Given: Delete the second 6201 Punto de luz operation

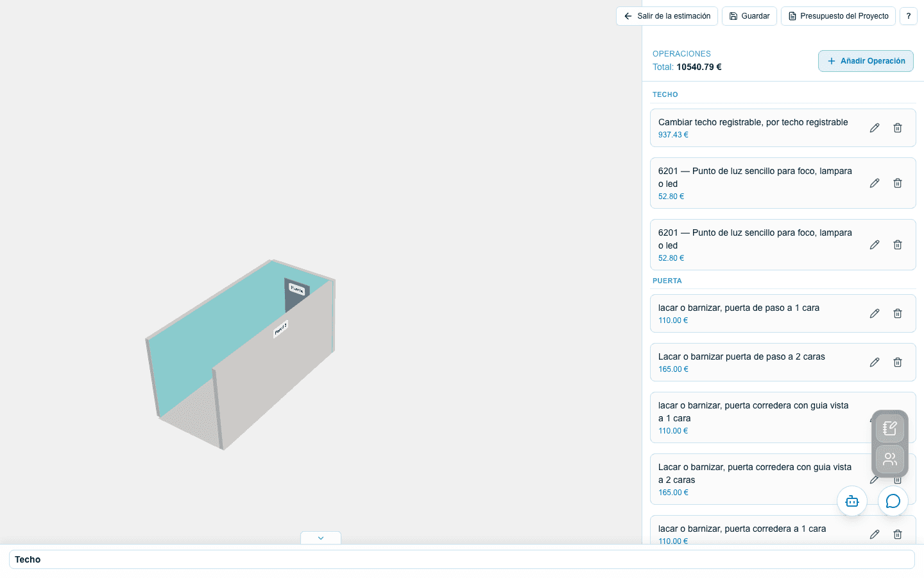Looking at the screenshot, I should tap(898, 245).
